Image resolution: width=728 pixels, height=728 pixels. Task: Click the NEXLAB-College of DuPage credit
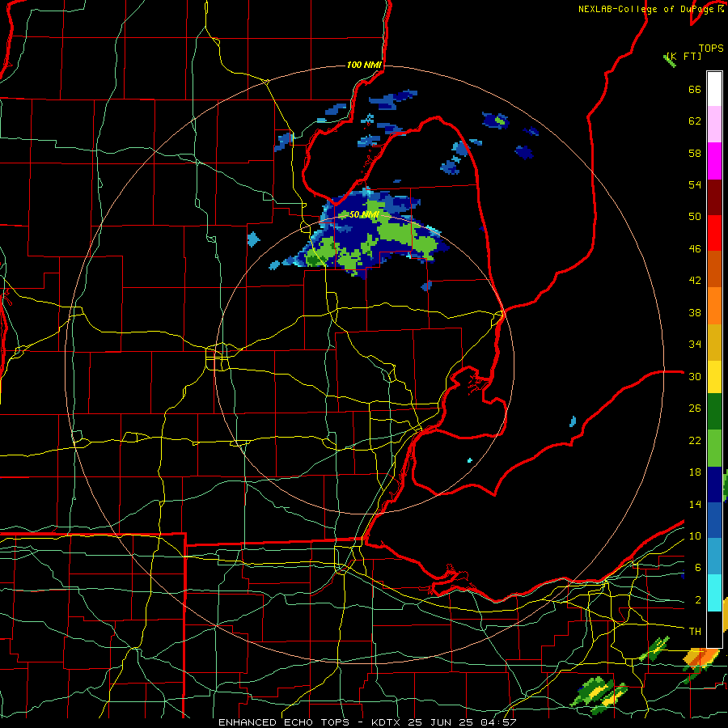click(x=651, y=9)
